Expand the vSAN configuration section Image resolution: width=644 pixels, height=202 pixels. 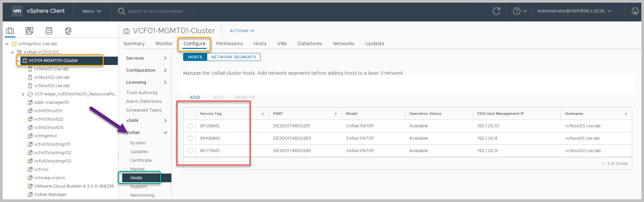[x=165, y=121]
